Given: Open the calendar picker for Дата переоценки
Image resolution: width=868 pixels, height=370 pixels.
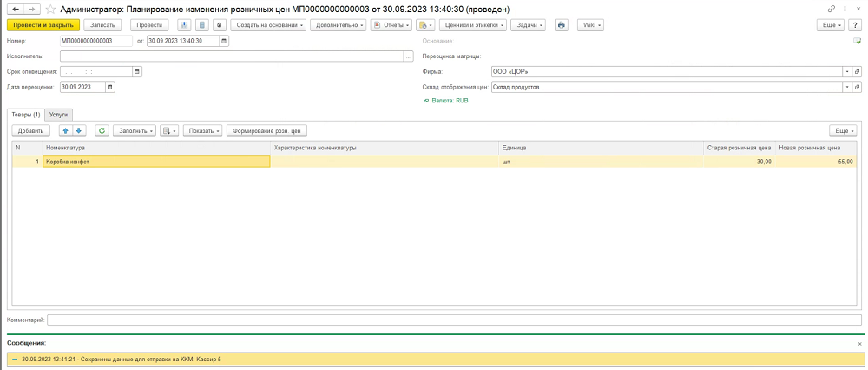Looking at the screenshot, I should point(109,87).
